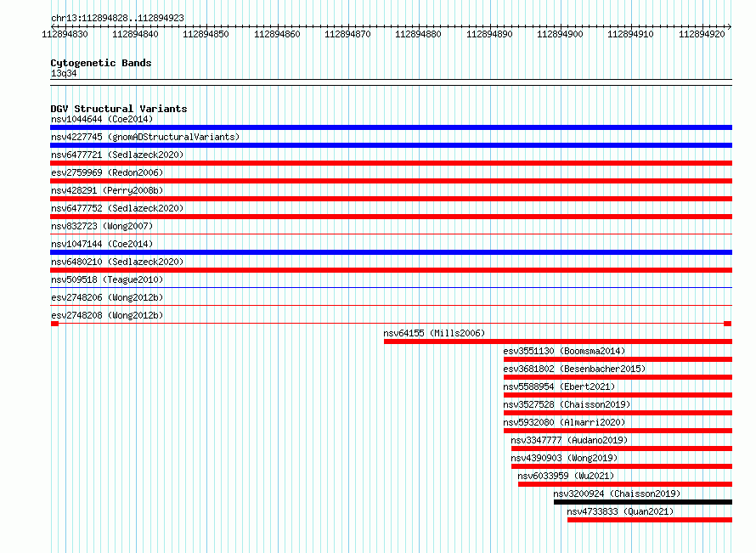The width and height of the screenshot is (756, 553).
Task: Click the chr13:112894828..112894923 region label
Action: tap(117, 18)
